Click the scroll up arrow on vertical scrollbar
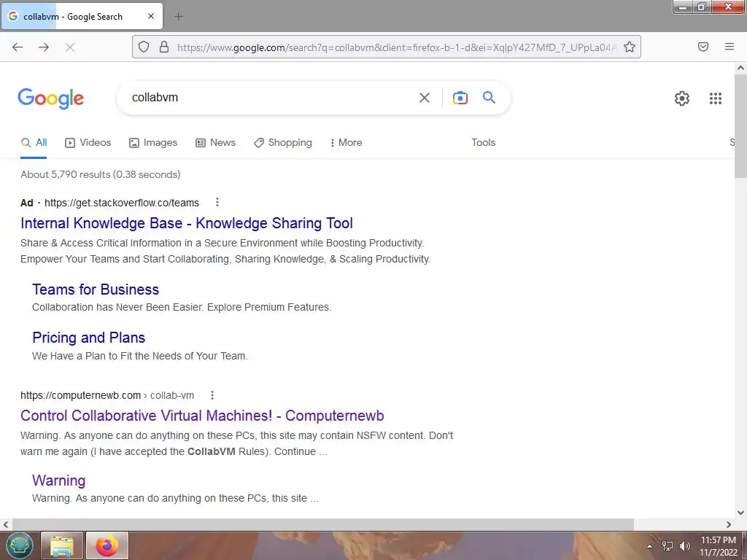 (x=741, y=68)
